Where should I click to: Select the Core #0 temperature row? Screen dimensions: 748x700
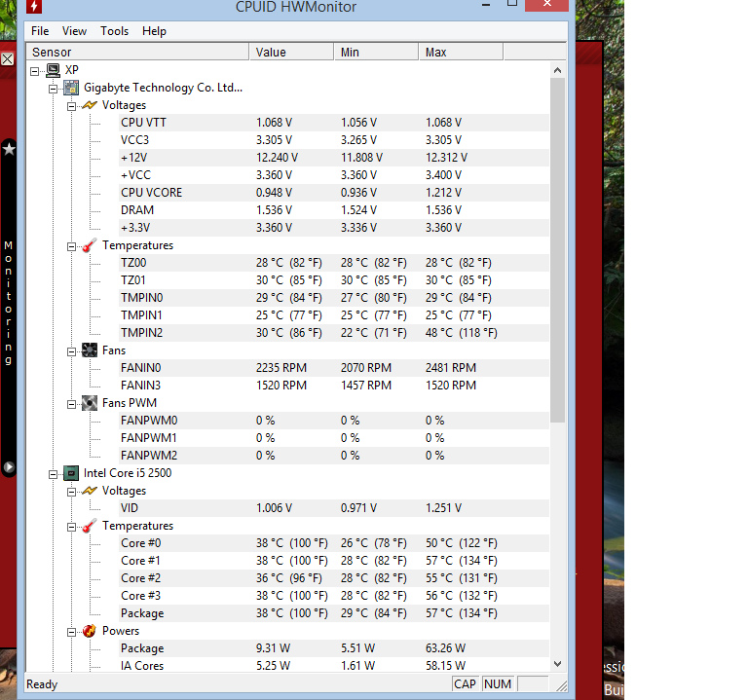click(x=334, y=543)
